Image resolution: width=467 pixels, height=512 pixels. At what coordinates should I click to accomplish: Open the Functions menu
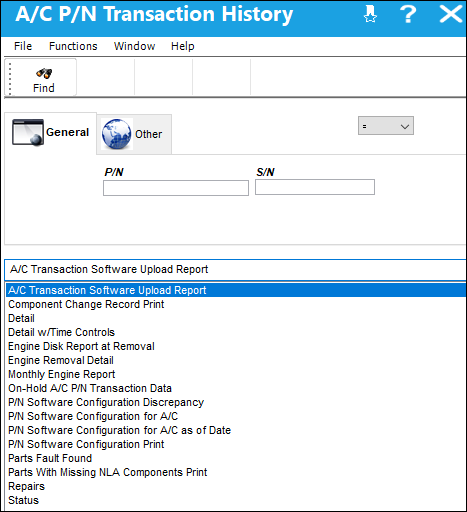point(73,46)
